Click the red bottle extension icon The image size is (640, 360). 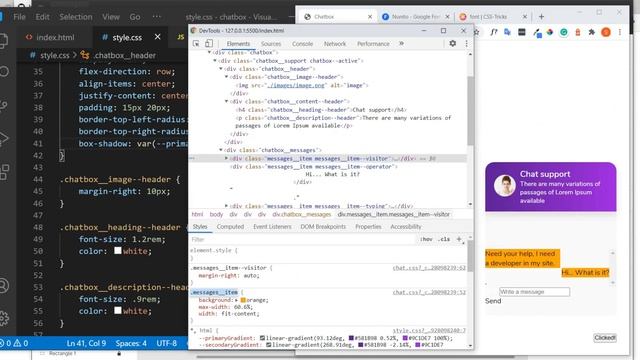(x=578, y=32)
